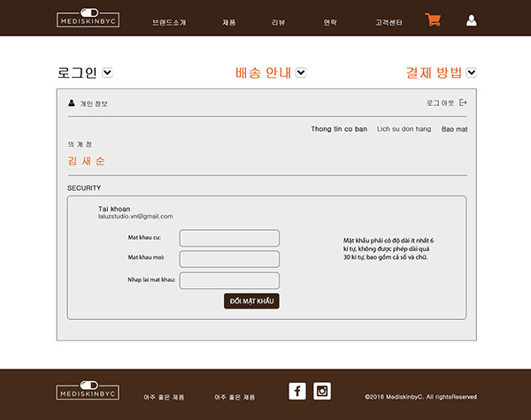Expand the 결제 방법 dropdown arrow
The height and width of the screenshot is (420, 531).
pyautogui.click(x=472, y=73)
